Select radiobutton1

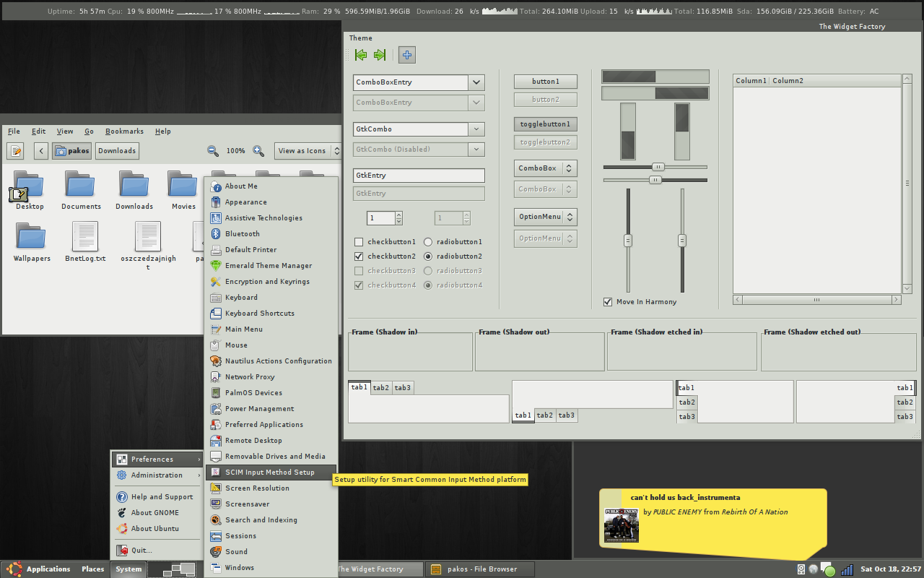428,242
